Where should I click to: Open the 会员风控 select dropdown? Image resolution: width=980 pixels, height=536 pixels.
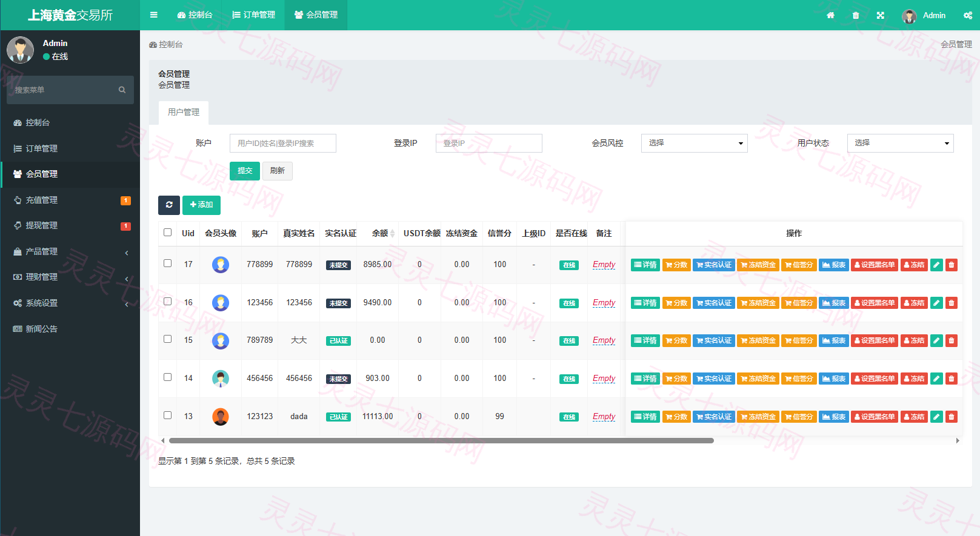pyautogui.click(x=695, y=143)
